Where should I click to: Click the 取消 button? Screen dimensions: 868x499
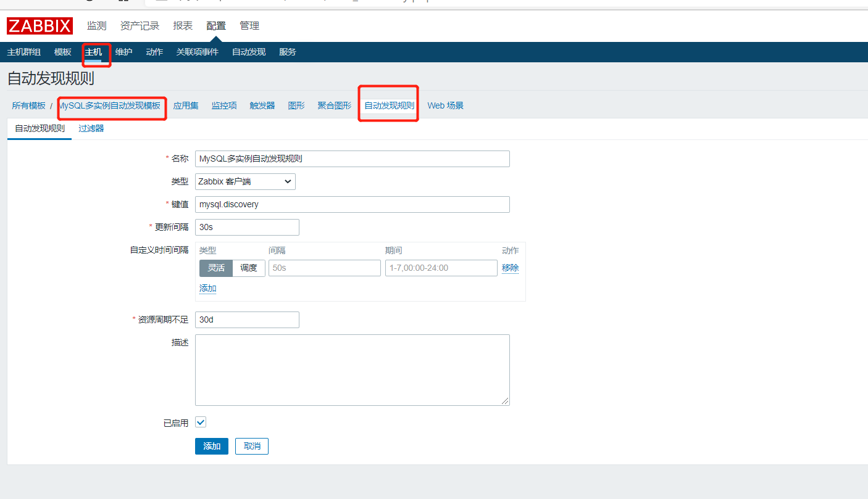tap(252, 446)
